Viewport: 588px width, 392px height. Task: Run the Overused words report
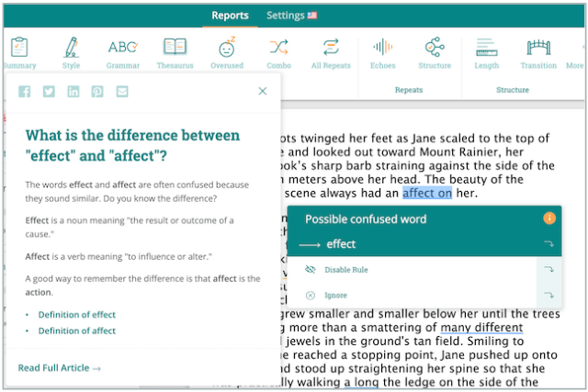click(227, 53)
